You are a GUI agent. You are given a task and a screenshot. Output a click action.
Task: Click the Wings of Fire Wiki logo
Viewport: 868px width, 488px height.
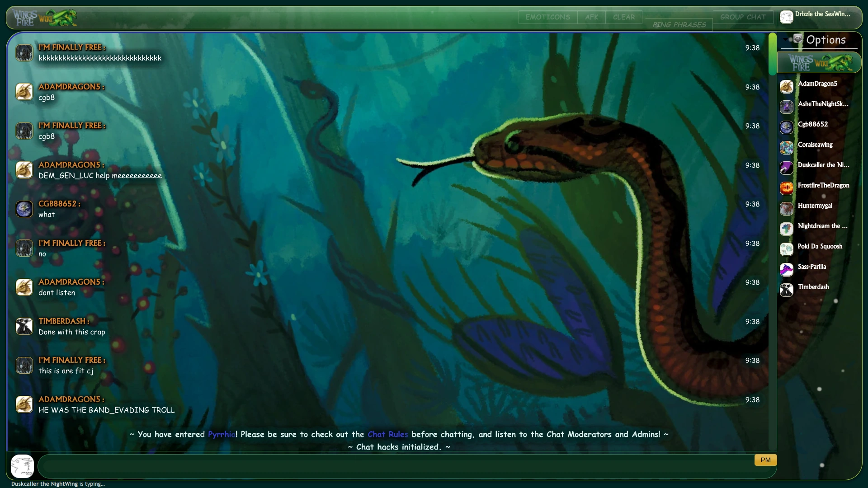point(45,18)
